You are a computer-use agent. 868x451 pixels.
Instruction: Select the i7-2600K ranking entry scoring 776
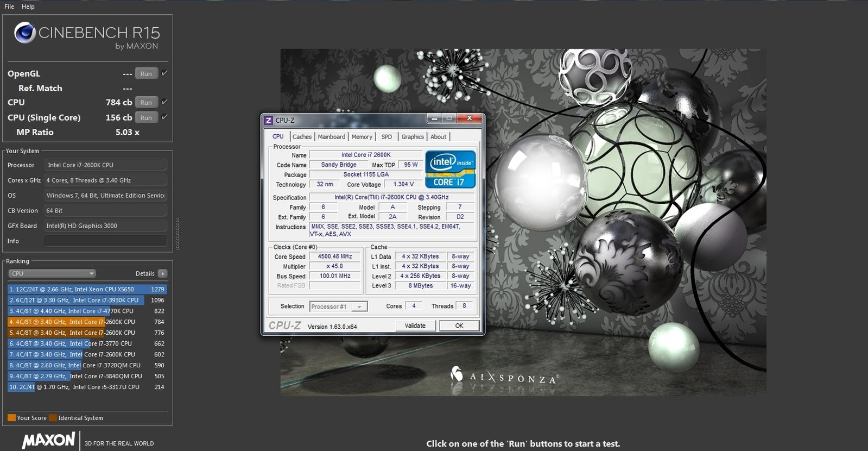pos(87,333)
